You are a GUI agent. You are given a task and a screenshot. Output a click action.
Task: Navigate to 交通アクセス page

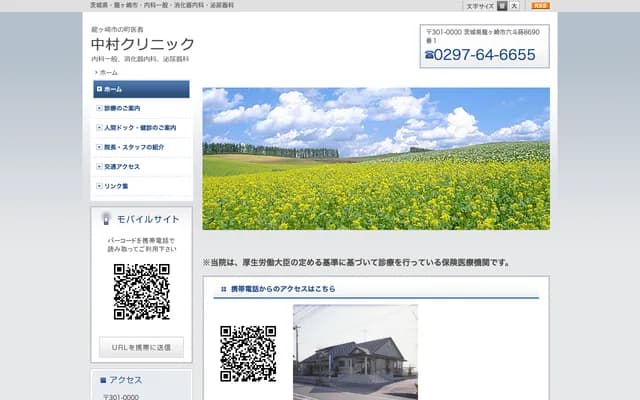point(140,167)
